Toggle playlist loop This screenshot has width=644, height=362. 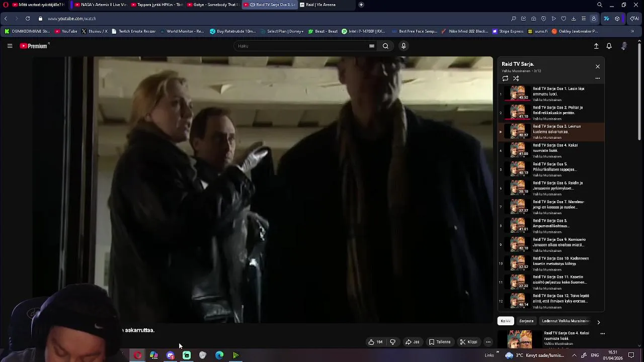pos(505,78)
